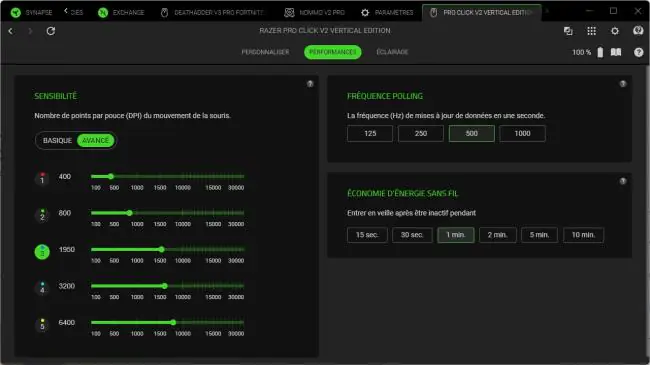Show help for Économie d'énergie panel
This screenshot has width=650, height=365.
tap(623, 181)
